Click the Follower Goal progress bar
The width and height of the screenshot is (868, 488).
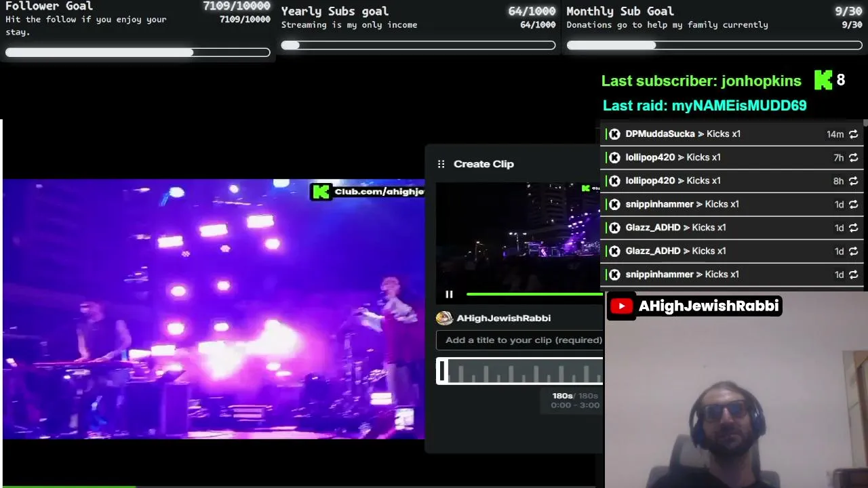pyautogui.click(x=138, y=52)
